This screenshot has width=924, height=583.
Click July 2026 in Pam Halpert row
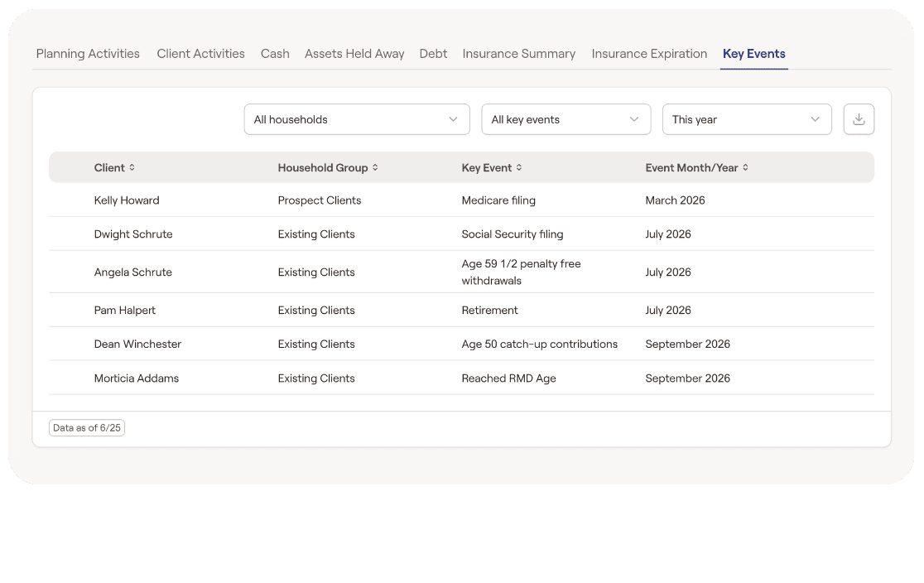(667, 310)
